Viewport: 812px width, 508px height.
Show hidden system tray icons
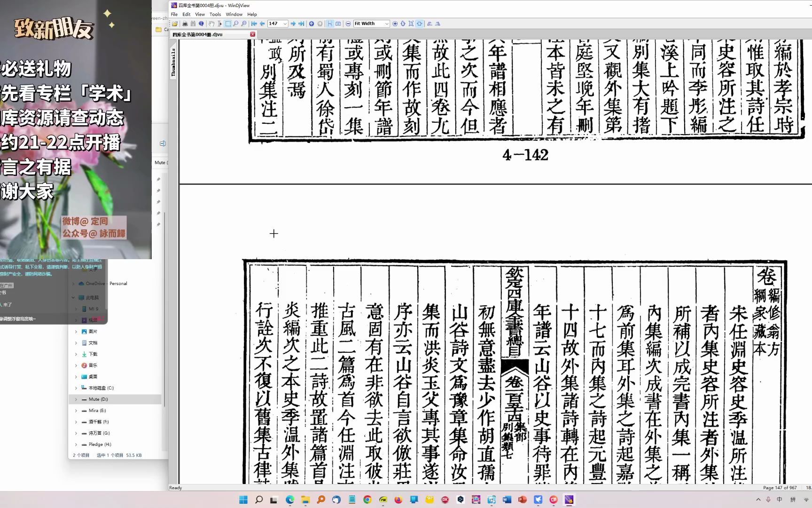(x=758, y=500)
